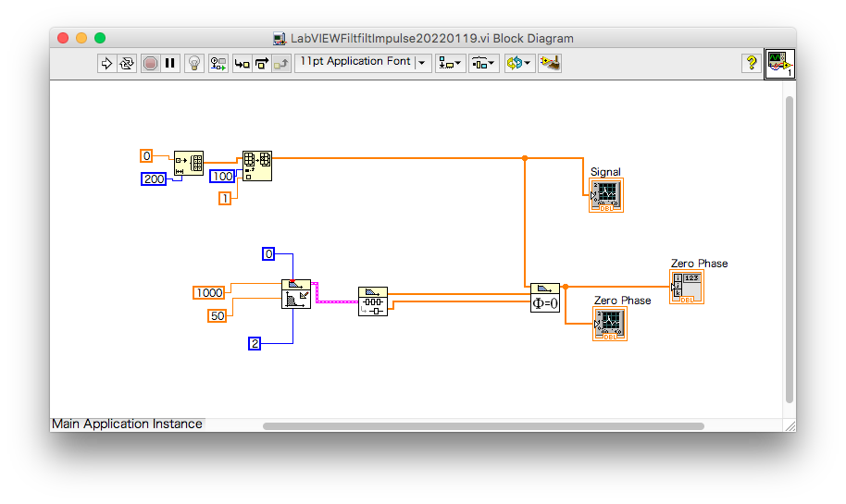Click the orange constant 50
The image size is (846, 504).
coord(217,316)
